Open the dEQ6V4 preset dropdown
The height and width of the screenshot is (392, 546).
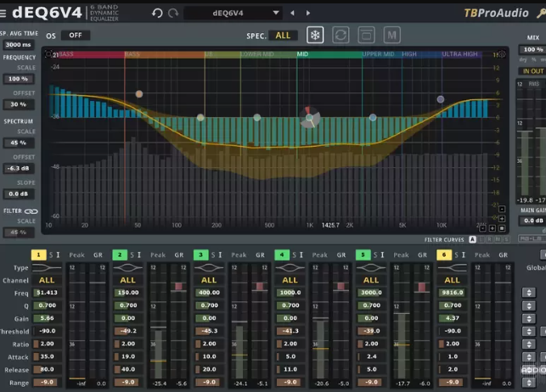coord(233,14)
